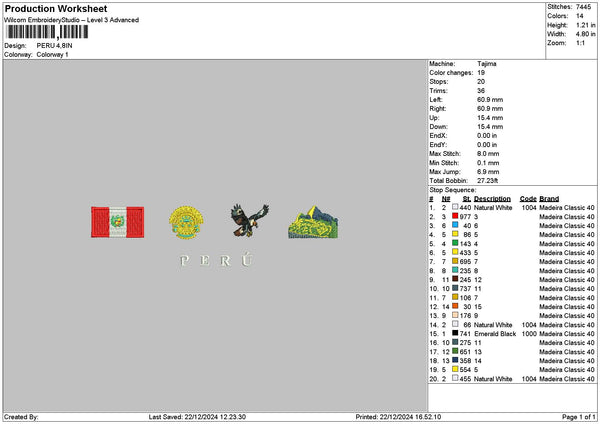Click the worksheet barcode
The height and width of the screenshot is (424, 600).
tap(47, 32)
